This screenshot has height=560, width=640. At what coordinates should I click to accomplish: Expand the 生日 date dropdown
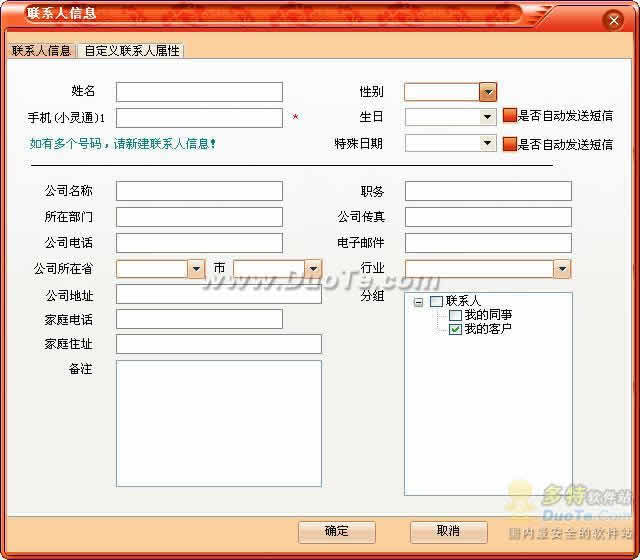pos(487,117)
